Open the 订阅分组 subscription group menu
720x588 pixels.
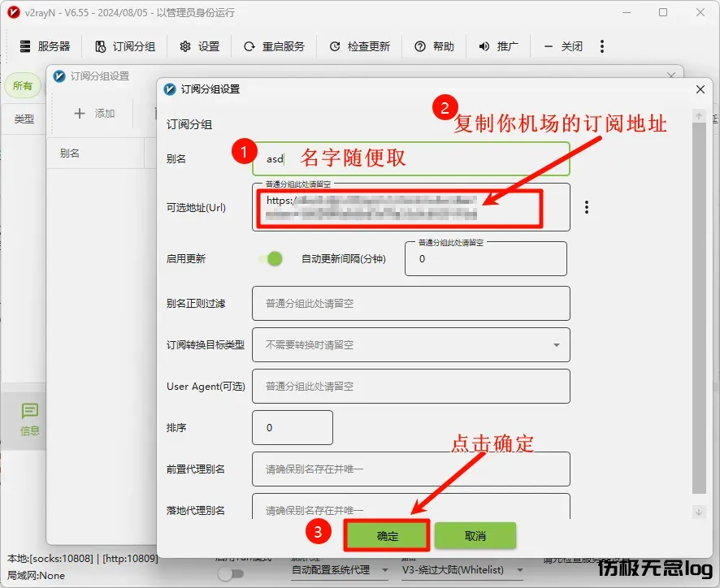(x=125, y=46)
